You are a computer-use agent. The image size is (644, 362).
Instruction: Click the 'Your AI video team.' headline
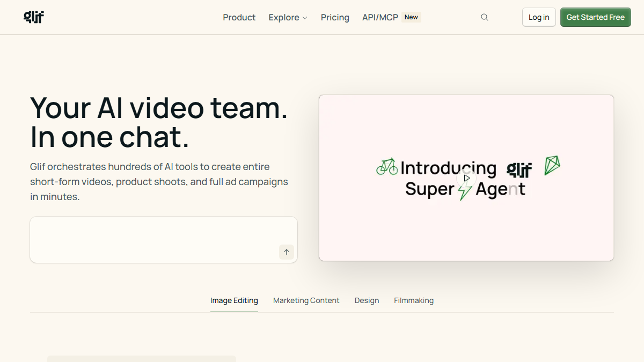[x=159, y=107]
